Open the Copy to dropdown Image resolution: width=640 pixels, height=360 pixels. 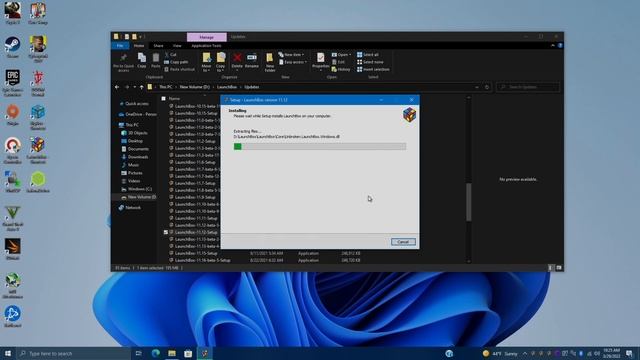(x=220, y=62)
